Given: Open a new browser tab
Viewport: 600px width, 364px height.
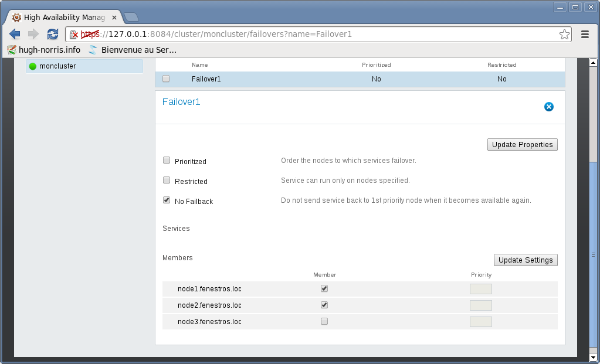Looking at the screenshot, I should tap(131, 17).
